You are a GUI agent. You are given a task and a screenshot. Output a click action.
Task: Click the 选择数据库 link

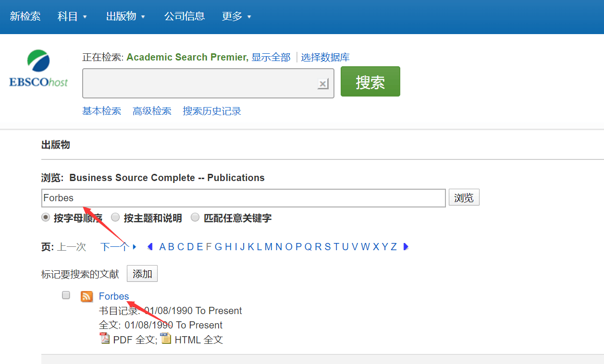[325, 58]
